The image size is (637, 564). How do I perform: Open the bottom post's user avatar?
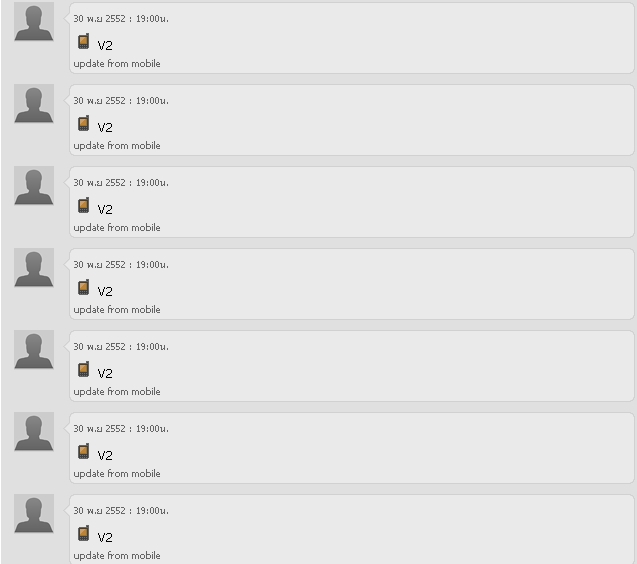[34, 514]
